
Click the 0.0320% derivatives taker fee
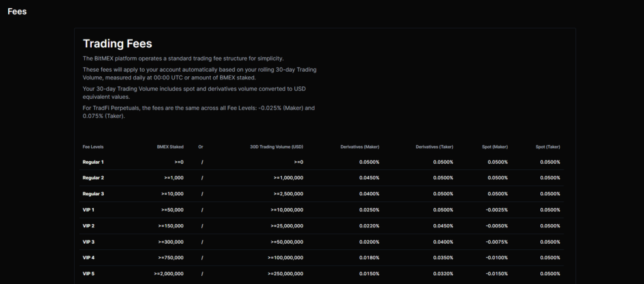point(443,274)
